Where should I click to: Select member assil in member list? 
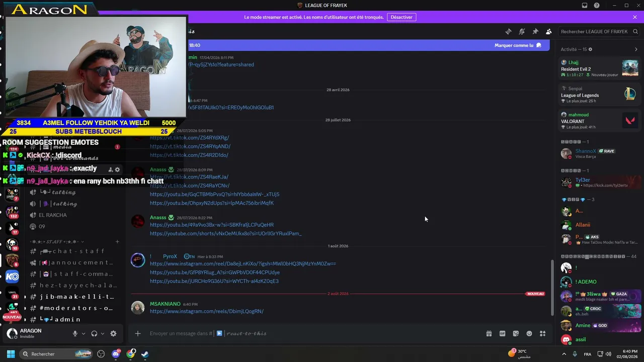coord(600,339)
